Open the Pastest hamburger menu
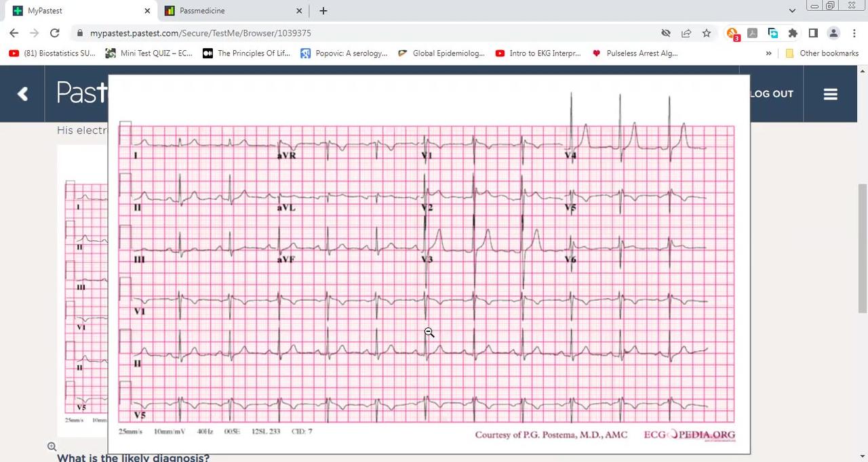This screenshot has width=868, height=462. pyautogui.click(x=830, y=93)
